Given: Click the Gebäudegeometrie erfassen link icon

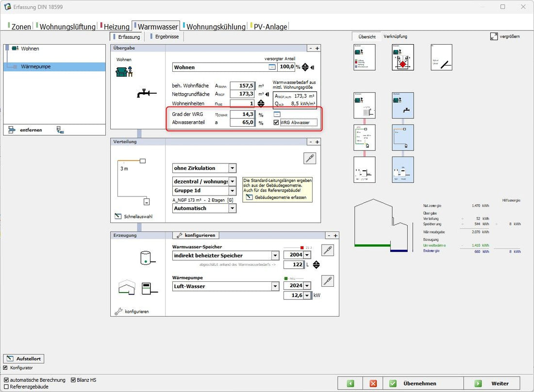Looking at the screenshot, I should (x=249, y=197).
